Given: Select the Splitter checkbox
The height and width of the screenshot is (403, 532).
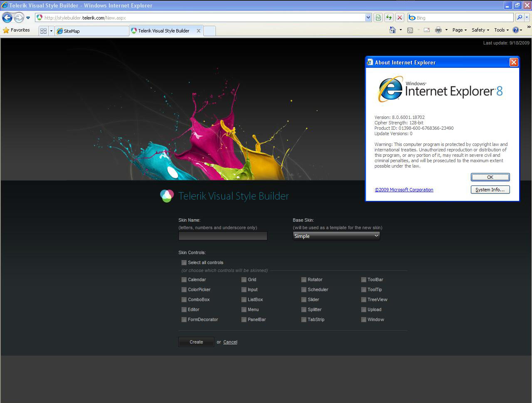Looking at the screenshot, I should tap(304, 309).
